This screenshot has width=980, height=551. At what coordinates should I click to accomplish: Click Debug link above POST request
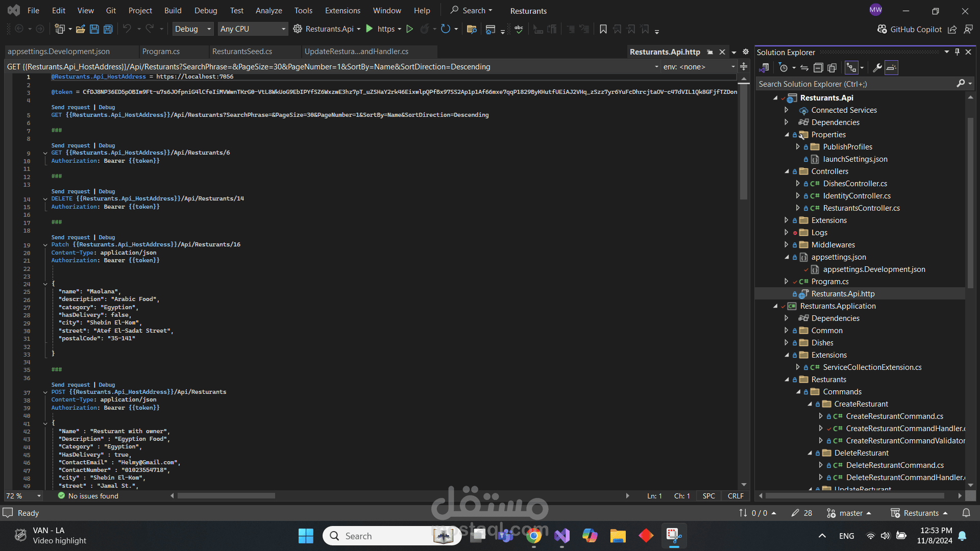pyautogui.click(x=107, y=385)
